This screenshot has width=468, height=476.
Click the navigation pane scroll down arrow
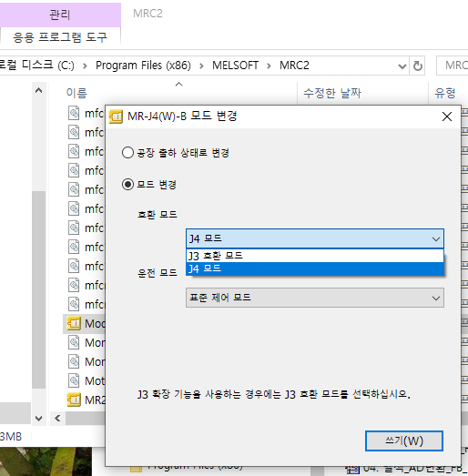coord(38,419)
